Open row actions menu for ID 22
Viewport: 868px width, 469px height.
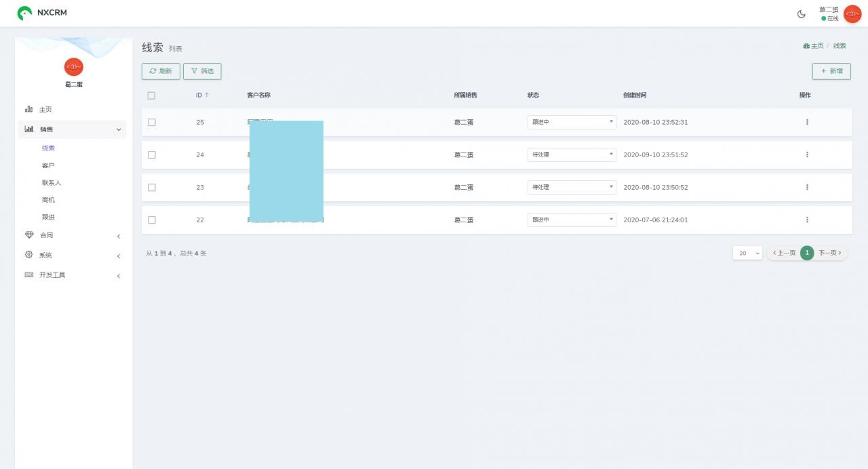(807, 220)
